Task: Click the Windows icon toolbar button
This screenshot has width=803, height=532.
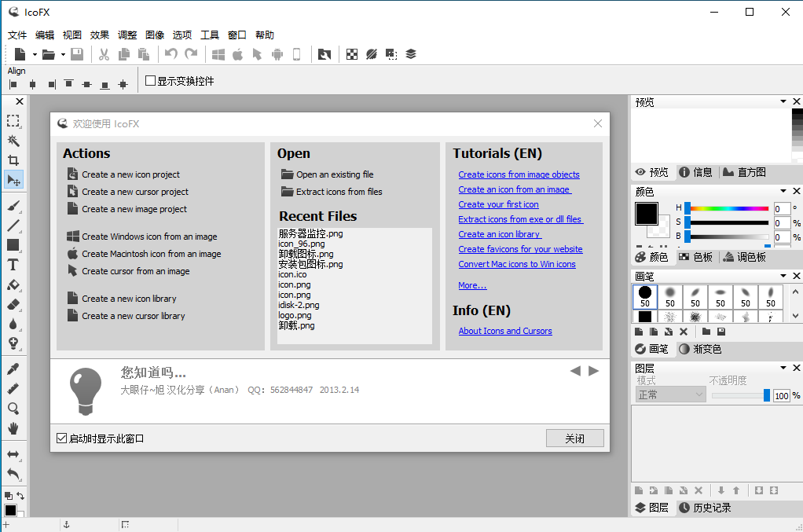Action: coord(218,54)
